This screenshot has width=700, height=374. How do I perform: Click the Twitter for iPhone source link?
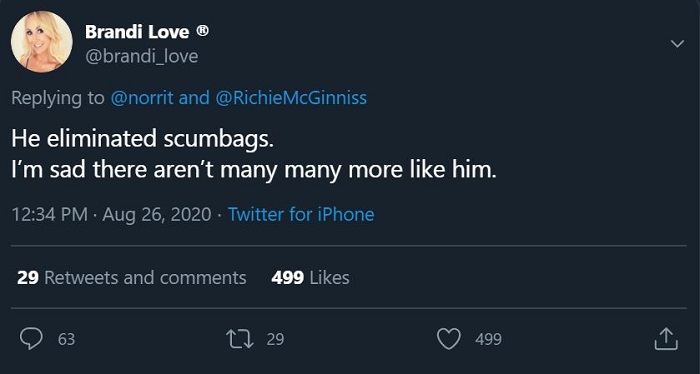pos(301,214)
